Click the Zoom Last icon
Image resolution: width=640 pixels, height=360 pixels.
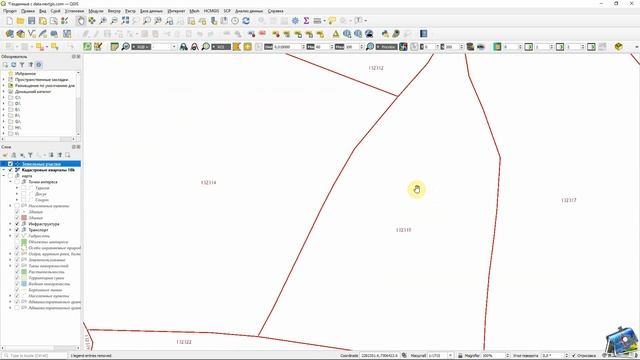coord(169,21)
